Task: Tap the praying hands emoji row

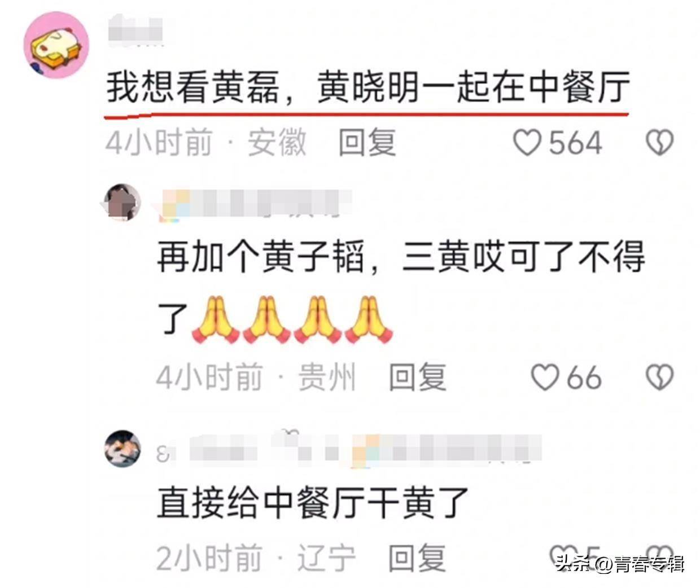Action: [292, 319]
